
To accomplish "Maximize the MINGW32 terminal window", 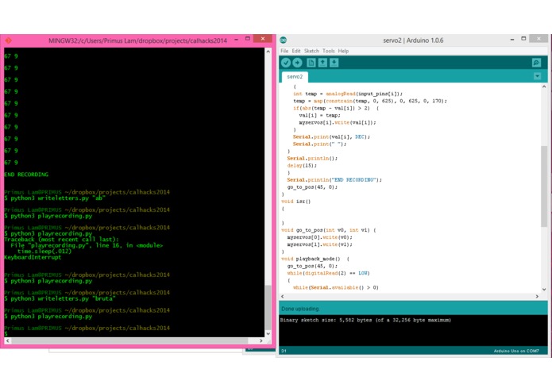I will click(x=248, y=39).
